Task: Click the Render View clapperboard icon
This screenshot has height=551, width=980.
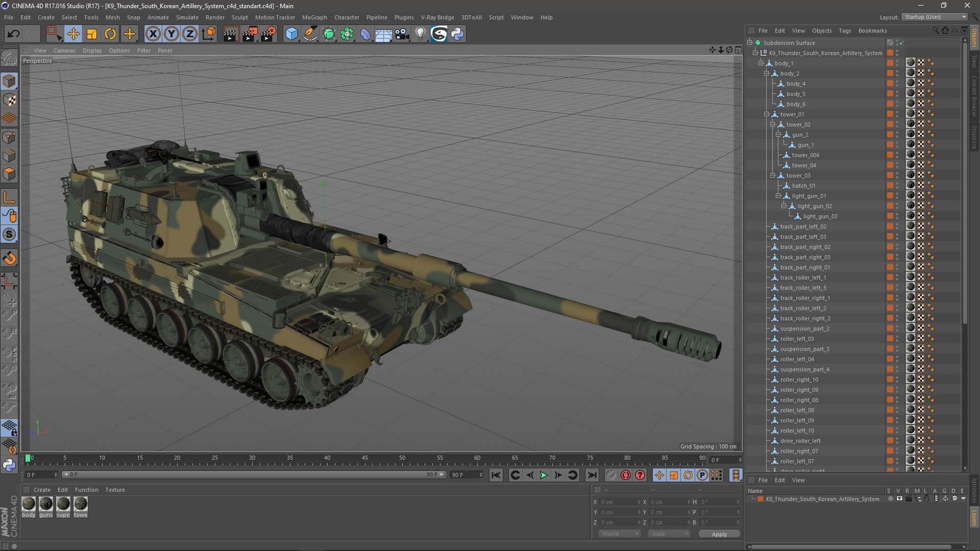Action: 231,34
